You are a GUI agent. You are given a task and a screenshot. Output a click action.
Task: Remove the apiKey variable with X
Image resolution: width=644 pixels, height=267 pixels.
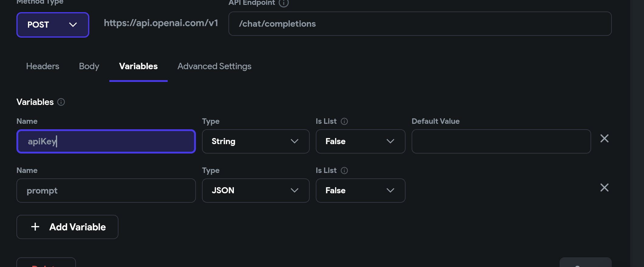point(604,139)
